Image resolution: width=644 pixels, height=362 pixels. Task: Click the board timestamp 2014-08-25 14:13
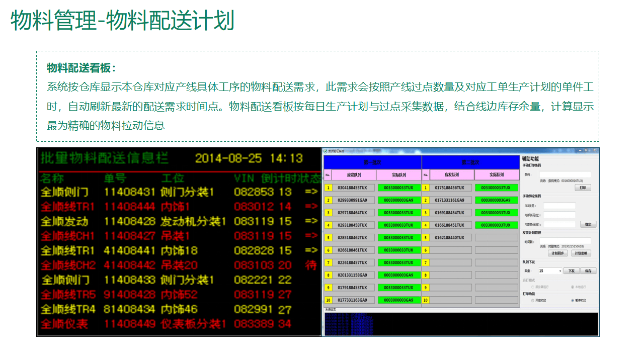249,158
